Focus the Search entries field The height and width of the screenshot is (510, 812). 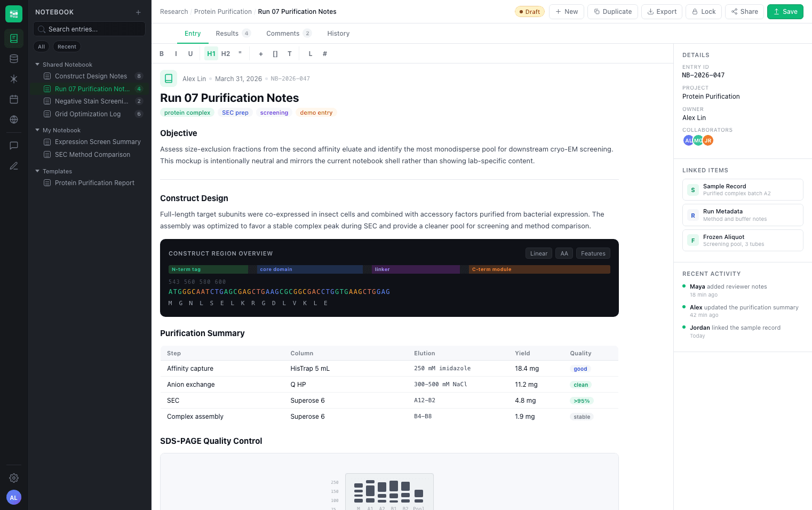click(89, 29)
